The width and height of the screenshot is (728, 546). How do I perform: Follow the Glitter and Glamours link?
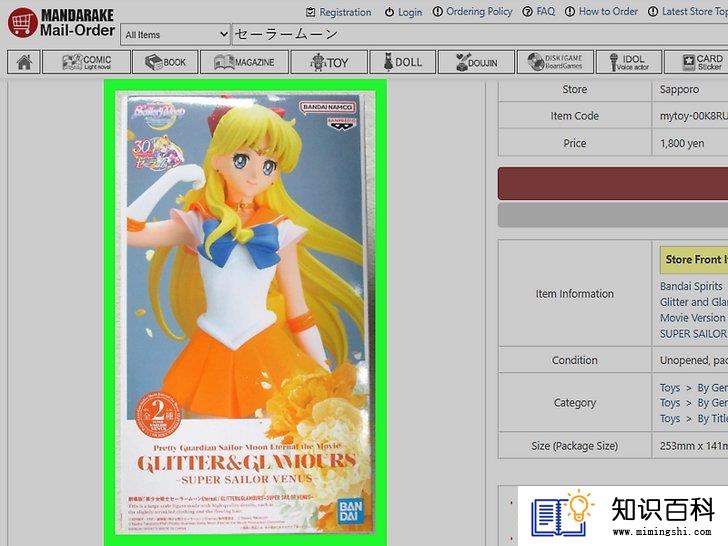694,302
